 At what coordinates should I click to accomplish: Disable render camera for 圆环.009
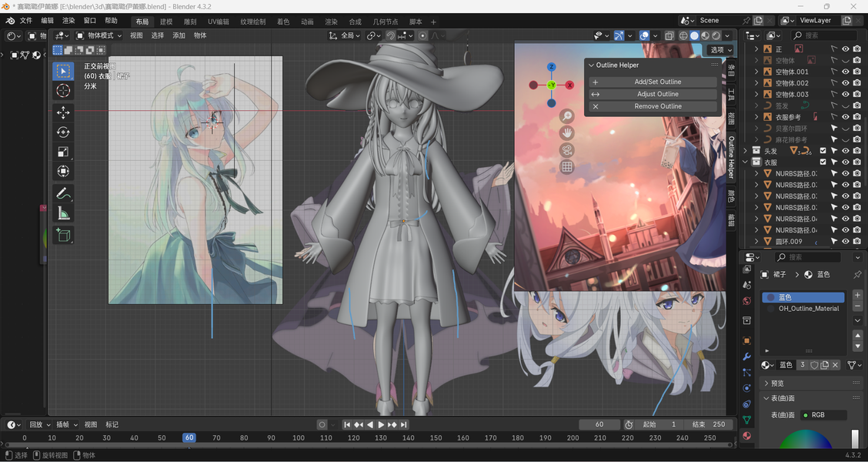pyautogui.click(x=857, y=242)
